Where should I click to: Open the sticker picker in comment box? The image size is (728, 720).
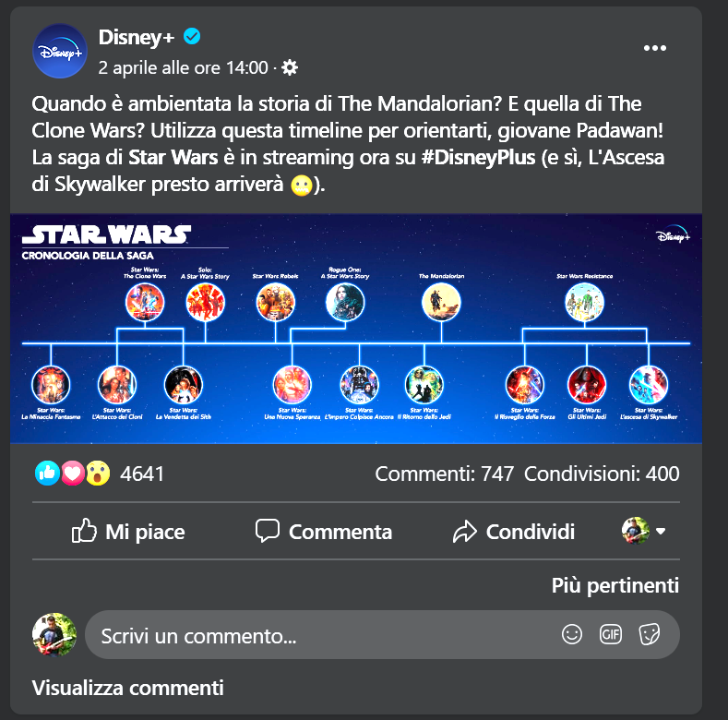click(x=649, y=634)
